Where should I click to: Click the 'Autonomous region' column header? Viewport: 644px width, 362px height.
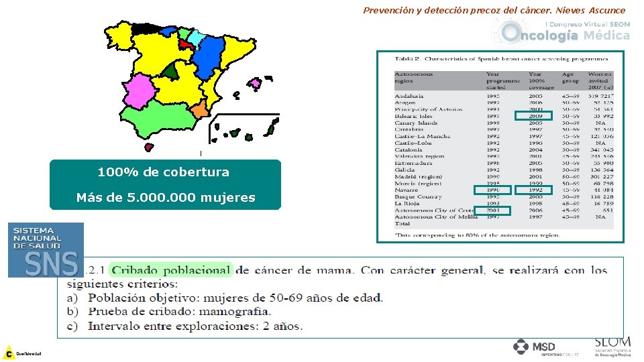[414, 78]
